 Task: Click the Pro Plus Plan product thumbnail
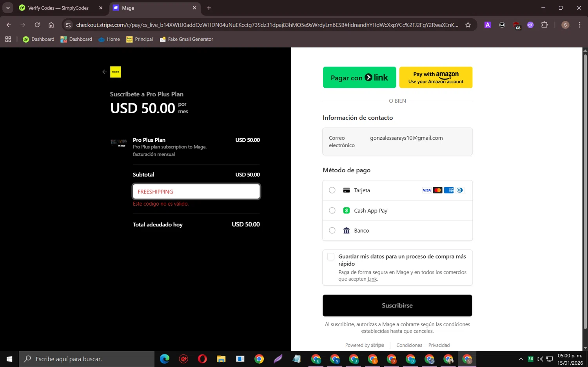(x=118, y=143)
